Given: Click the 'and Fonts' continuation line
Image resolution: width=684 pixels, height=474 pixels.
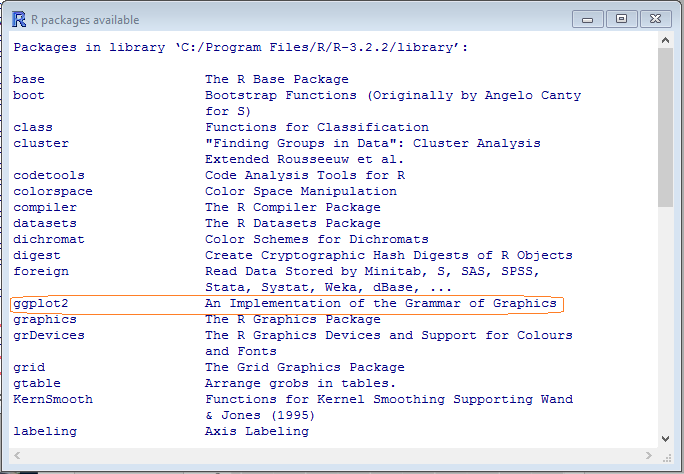Looking at the screenshot, I should 241,351.
